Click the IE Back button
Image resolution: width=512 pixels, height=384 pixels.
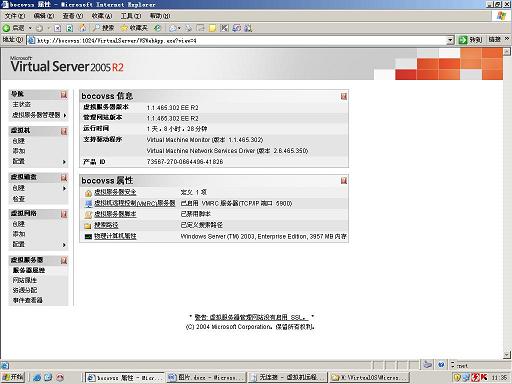tap(13, 28)
